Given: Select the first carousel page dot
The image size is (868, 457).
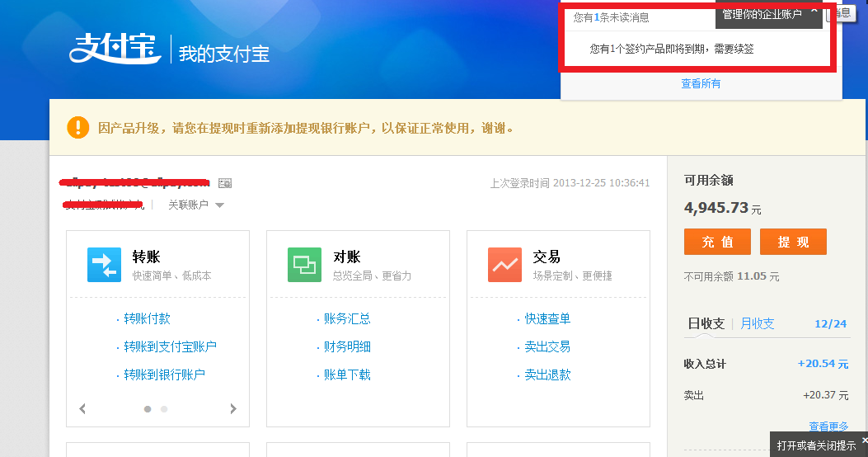Looking at the screenshot, I should point(148,409).
